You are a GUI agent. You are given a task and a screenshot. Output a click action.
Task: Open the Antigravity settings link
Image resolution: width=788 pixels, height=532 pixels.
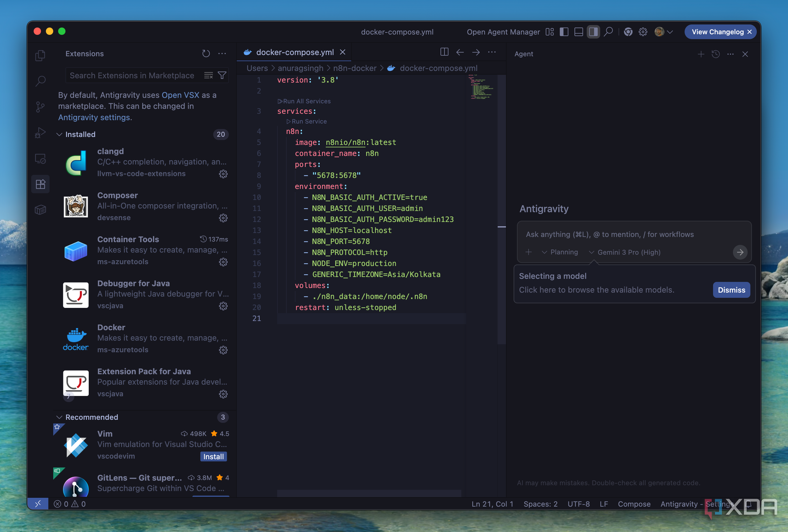(x=94, y=118)
